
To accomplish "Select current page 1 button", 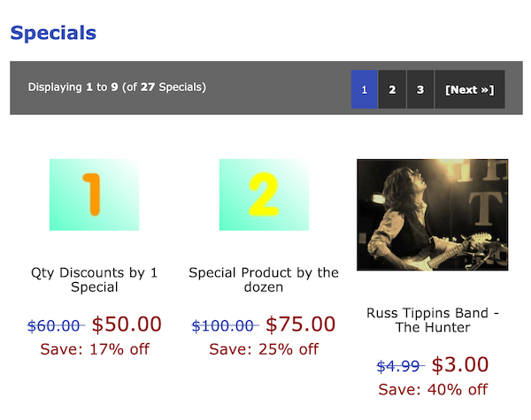I will pyautogui.click(x=364, y=89).
